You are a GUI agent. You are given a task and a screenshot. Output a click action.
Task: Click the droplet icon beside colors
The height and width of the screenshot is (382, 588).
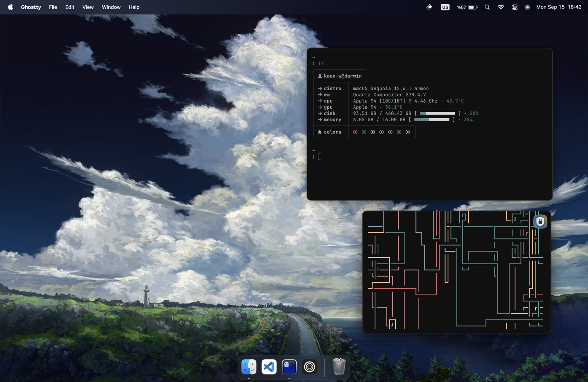coord(320,132)
